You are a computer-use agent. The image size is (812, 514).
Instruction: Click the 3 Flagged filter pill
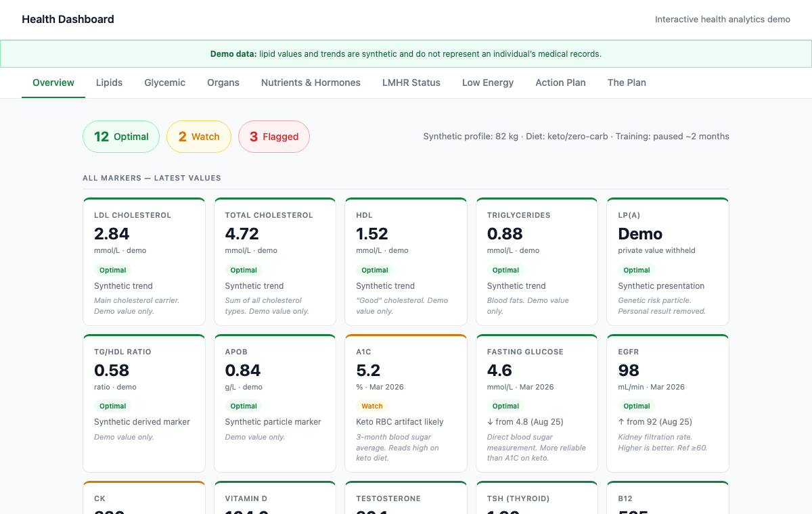[x=274, y=137]
